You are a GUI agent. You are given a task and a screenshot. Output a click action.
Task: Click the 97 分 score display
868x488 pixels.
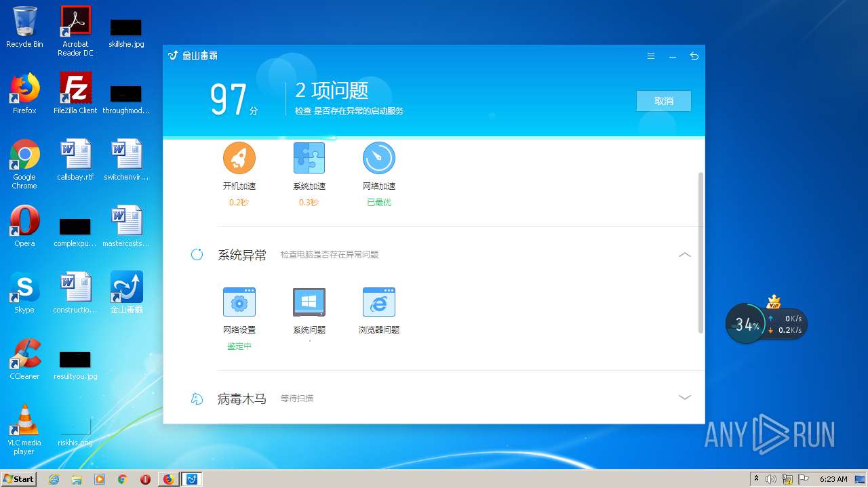click(x=234, y=100)
